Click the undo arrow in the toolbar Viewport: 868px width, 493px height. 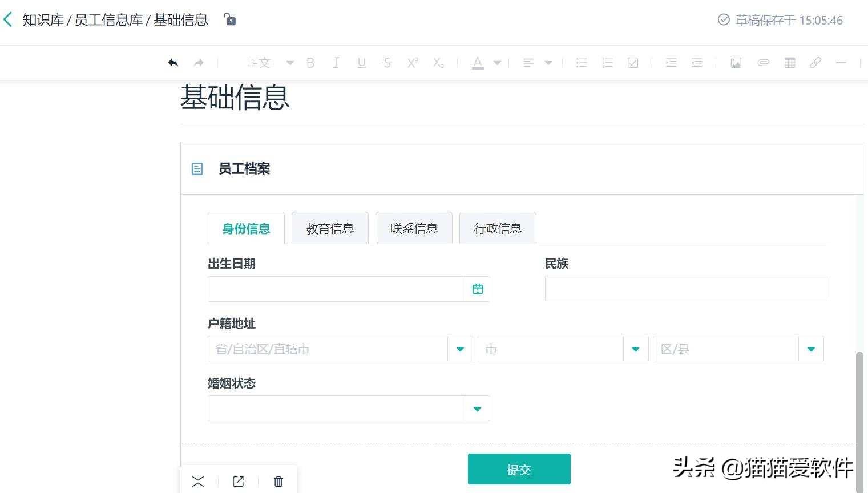pyautogui.click(x=172, y=63)
